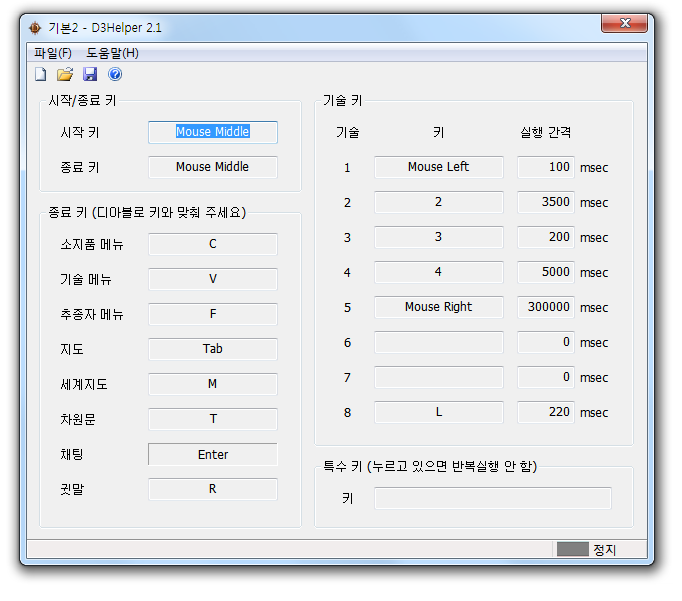
Task: Edit the 200 msec interval field
Action: click(x=546, y=237)
